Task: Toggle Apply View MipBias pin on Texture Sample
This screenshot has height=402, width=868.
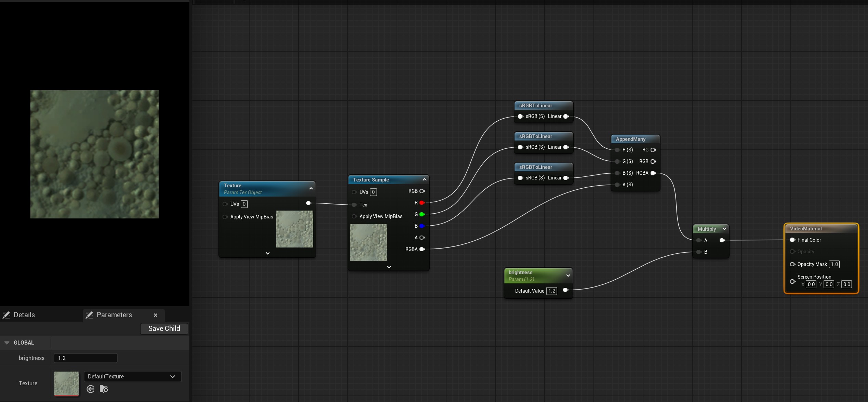Action: (x=355, y=216)
